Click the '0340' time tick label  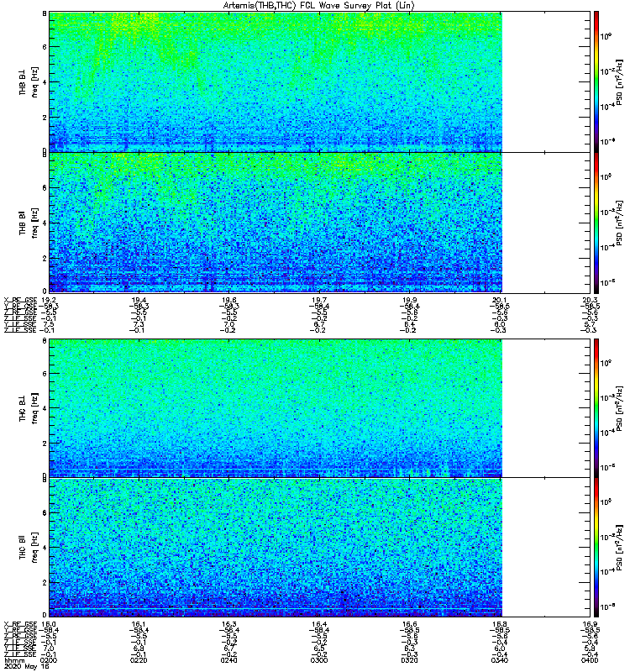[500, 660]
